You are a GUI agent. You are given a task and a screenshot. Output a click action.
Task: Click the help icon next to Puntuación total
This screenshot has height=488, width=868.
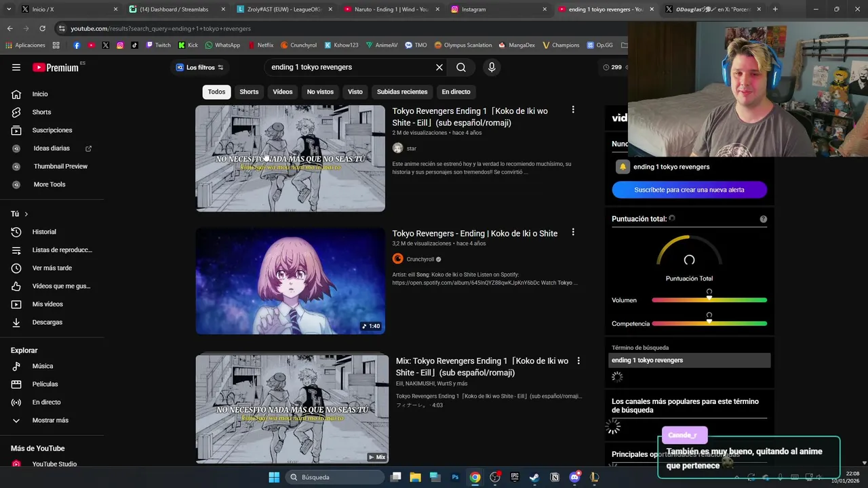[764, 219]
